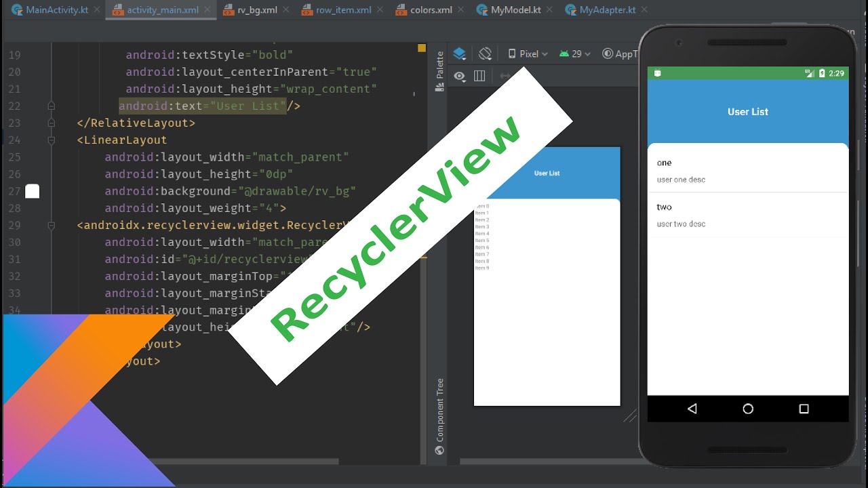Image resolution: width=868 pixels, height=488 pixels.
Task: Open the MyModel.kt tab
Action: [517, 10]
